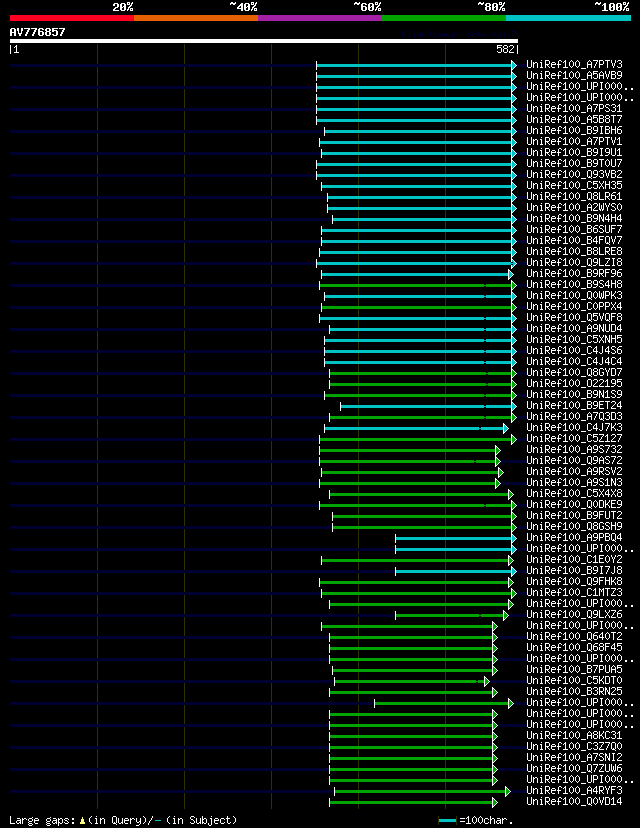Viewport: 640px width, 828px height.
Task: Click the red 20% legend segment
Action: (72, 18)
